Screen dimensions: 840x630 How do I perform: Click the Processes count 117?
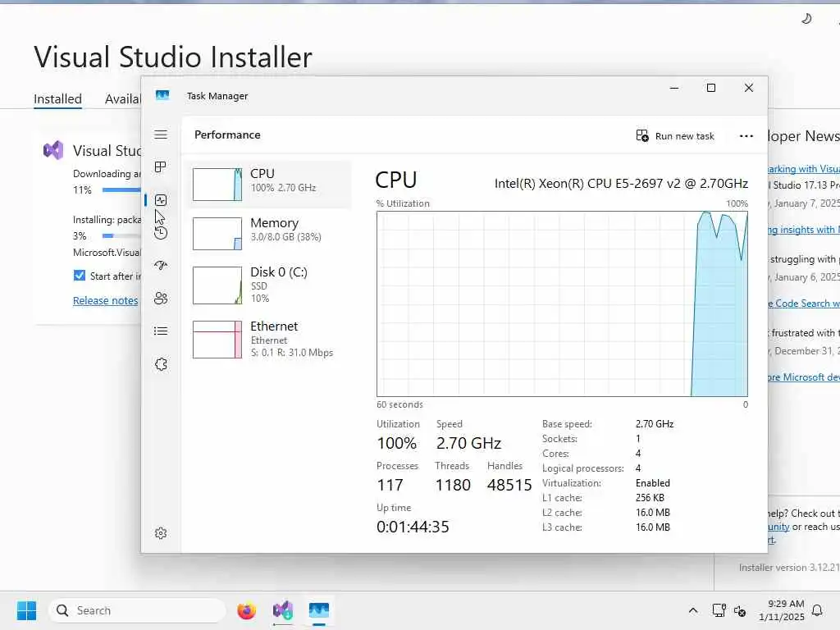tap(390, 485)
